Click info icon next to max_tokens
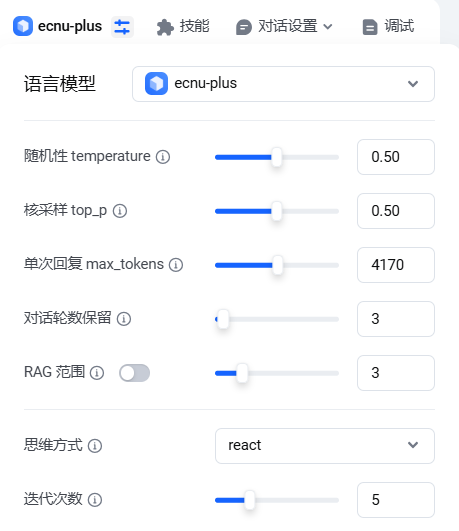459x531 pixels. click(x=176, y=265)
